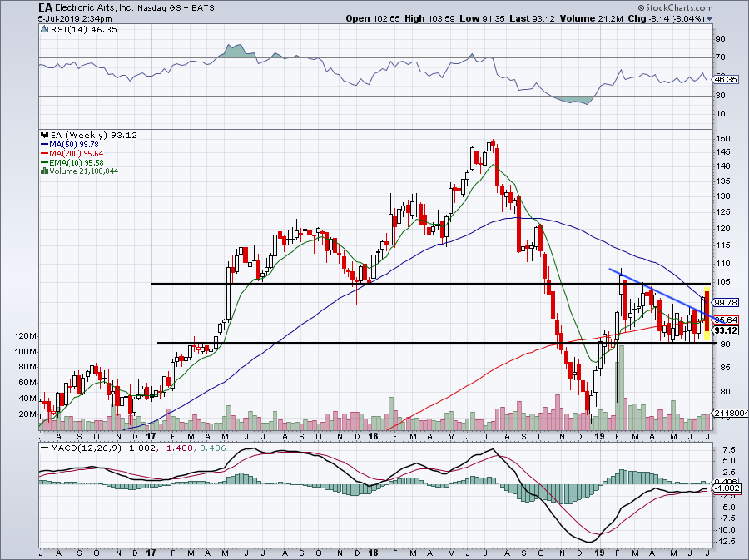Viewport: 749px width, 560px height.
Task: Click the 'Nasdaq GS + BATS' exchange label
Action: tap(176, 8)
